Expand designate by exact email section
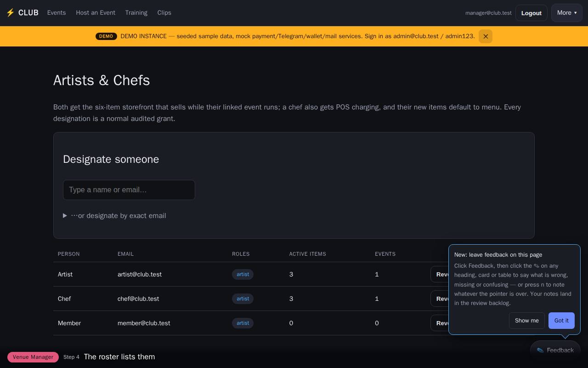Image resolution: width=588 pixels, height=368 pixels. click(114, 216)
